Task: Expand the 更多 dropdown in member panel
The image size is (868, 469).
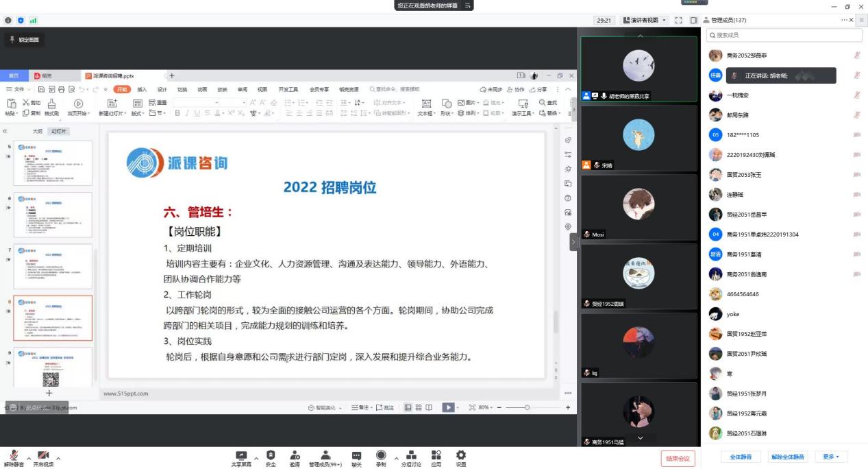Action: (832, 457)
